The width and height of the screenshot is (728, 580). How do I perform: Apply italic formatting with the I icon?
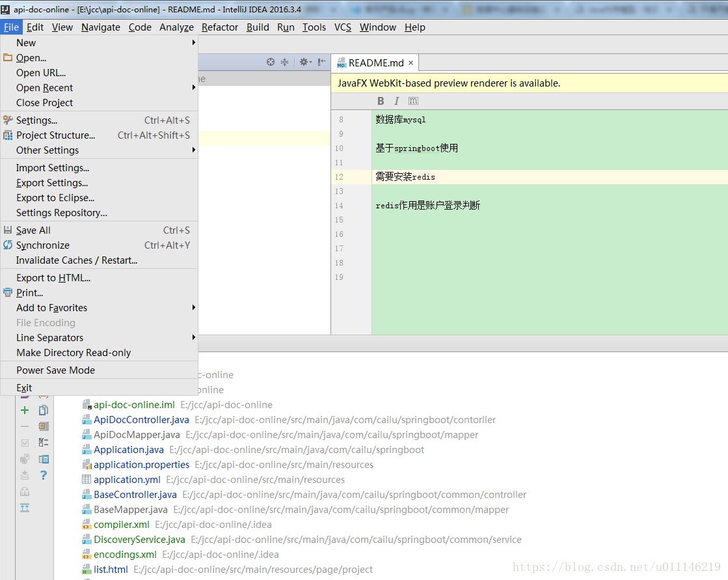396,101
